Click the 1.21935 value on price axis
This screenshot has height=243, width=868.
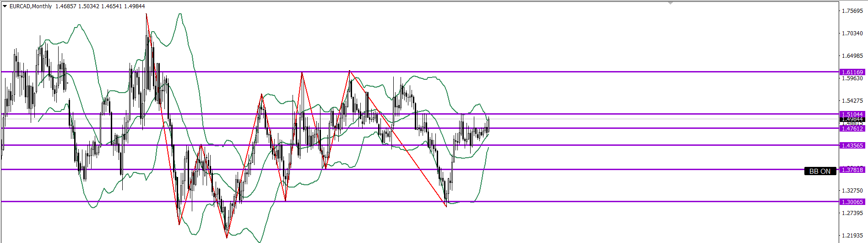[852, 235]
